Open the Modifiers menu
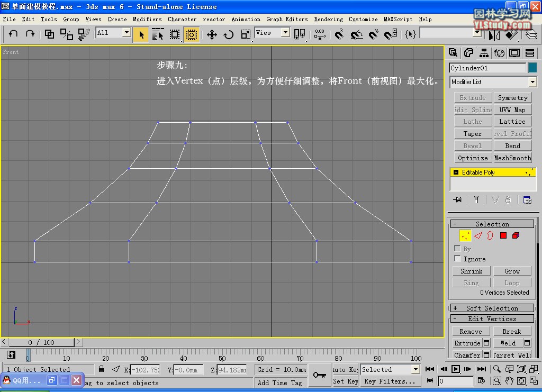Image resolution: width=542 pixels, height=392 pixels. [x=147, y=20]
